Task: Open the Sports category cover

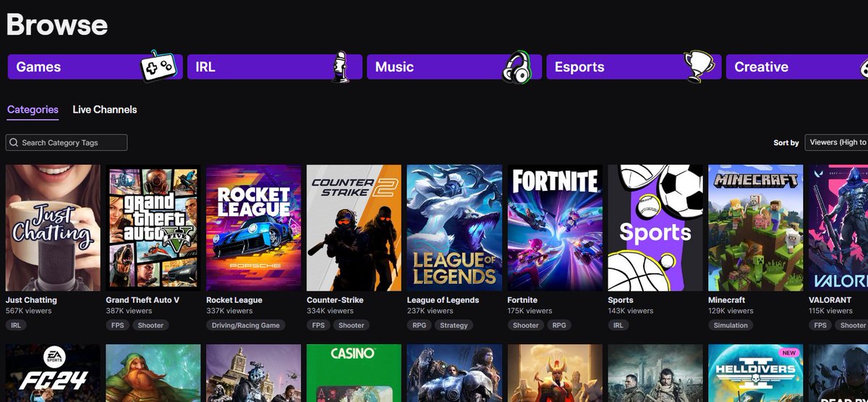Action: tap(655, 228)
